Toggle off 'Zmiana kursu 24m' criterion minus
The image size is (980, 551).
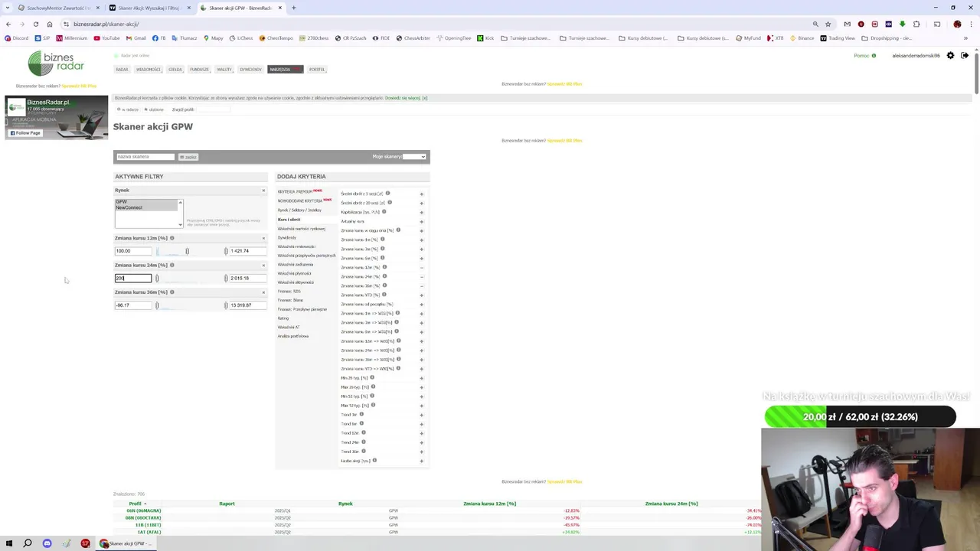(x=421, y=276)
